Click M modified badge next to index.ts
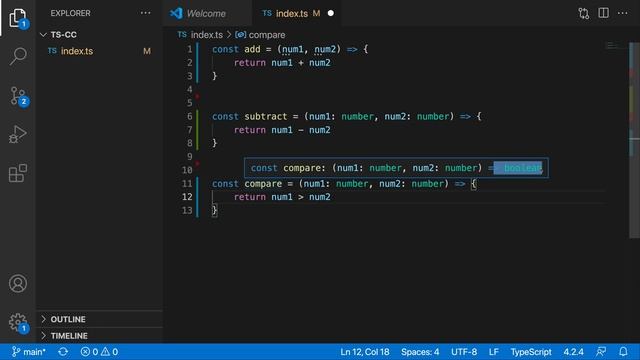 coord(147,51)
